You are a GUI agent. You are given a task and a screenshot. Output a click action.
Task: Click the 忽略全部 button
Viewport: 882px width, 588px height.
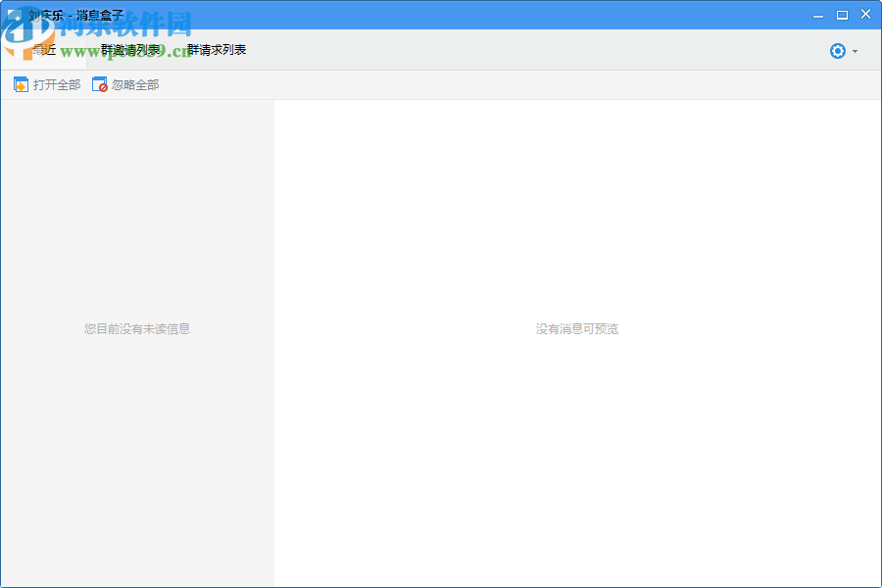[125, 85]
